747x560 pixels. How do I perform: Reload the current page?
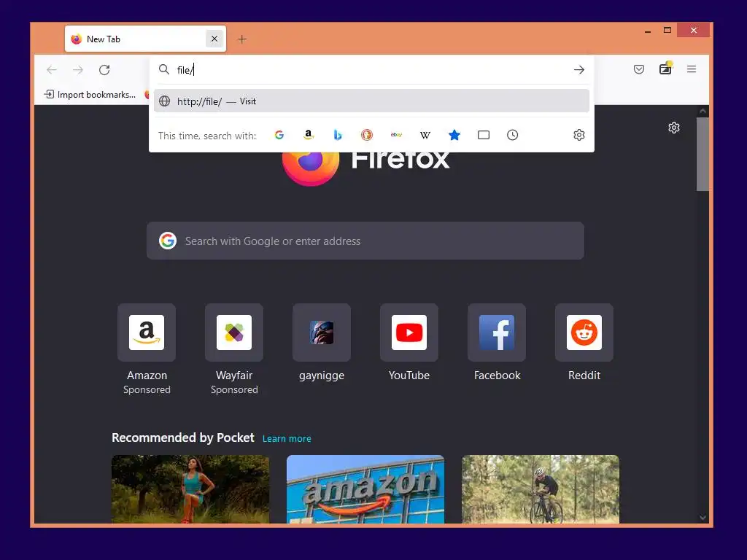pyautogui.click(x=104, y=70)
